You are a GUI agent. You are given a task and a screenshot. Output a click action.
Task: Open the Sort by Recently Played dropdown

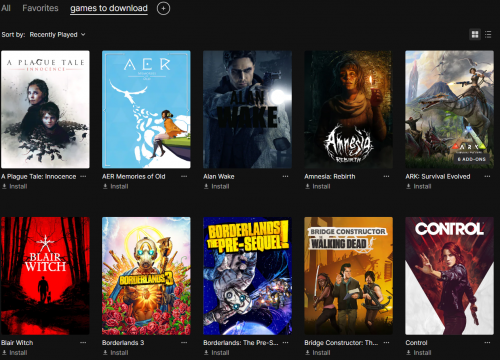pyautogui.click(x=57, y=34)
